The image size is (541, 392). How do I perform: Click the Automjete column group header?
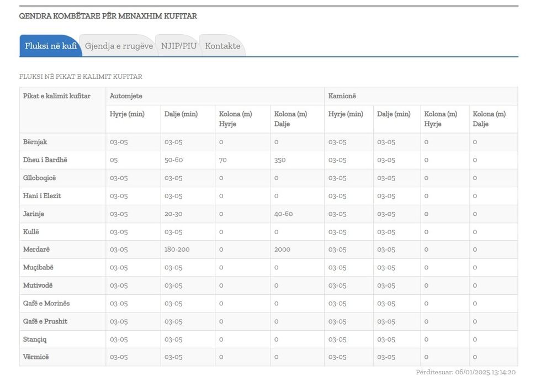(126, 96)
